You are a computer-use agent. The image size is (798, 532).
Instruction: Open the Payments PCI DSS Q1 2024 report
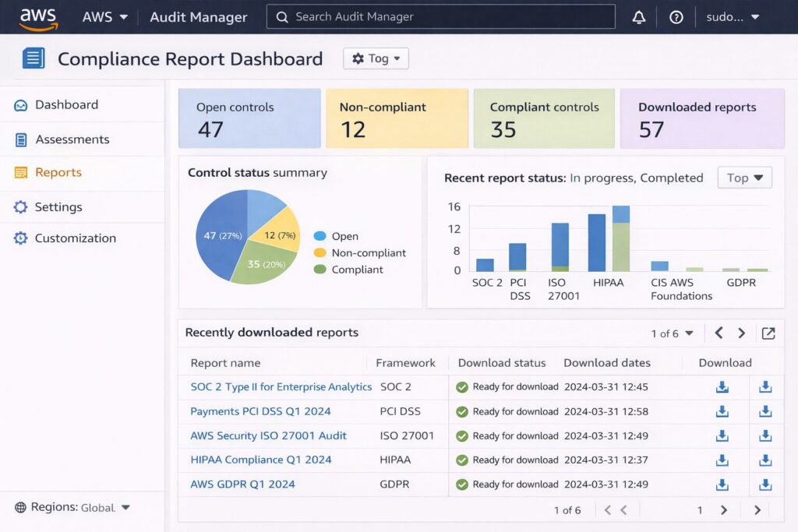[x=260, y=411]
